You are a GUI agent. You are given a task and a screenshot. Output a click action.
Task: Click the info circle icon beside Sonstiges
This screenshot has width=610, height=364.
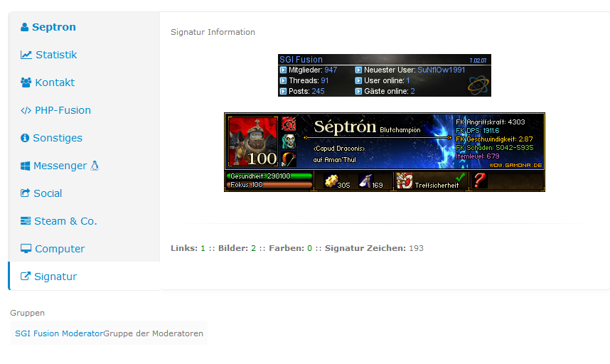[x=25, y=138]
